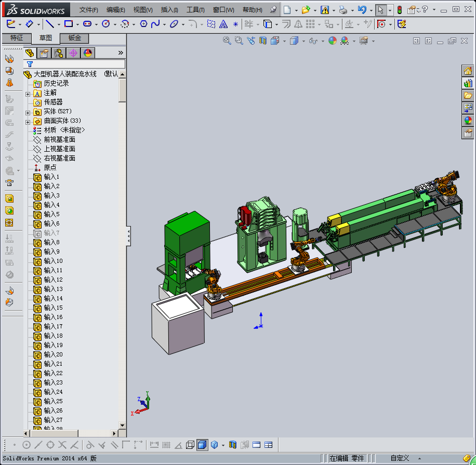The width and height of the screenshot is (476, 465).
Task: Toggle the select cursor tool
Action: (x=380, y=10)
